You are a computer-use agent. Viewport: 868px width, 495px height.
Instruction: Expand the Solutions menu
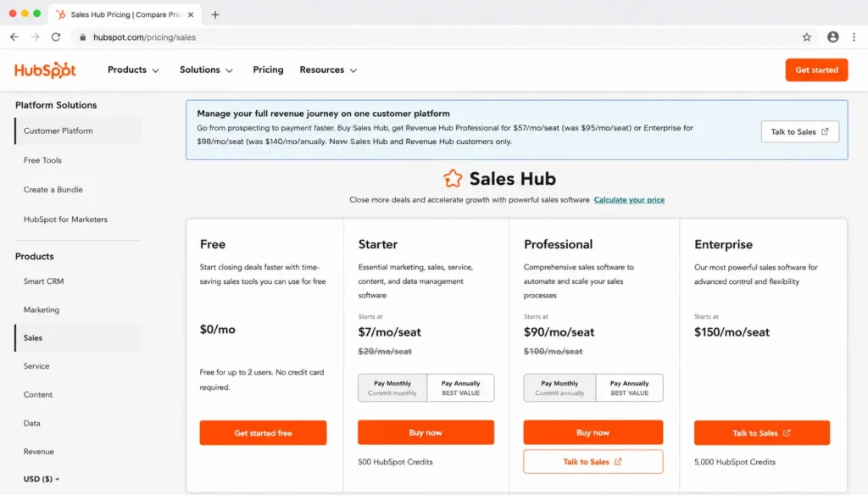(206, 70)
